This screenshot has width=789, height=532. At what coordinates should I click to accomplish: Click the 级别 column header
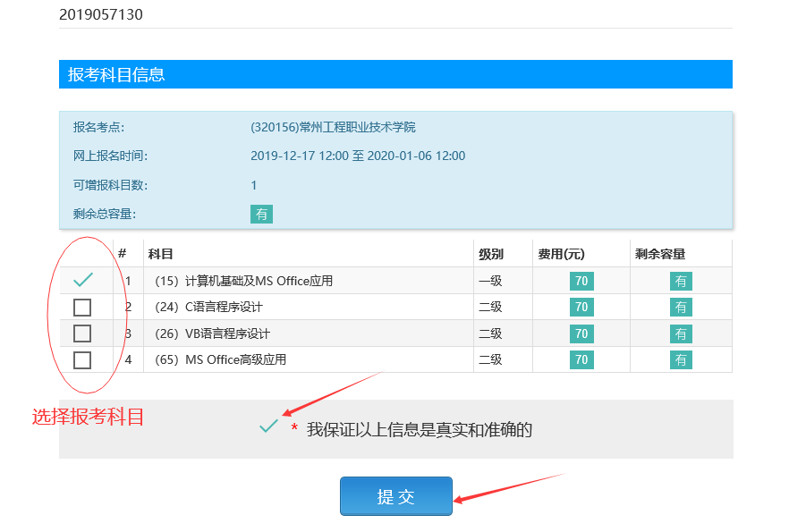pyautogui.click(x=491, y=254)
